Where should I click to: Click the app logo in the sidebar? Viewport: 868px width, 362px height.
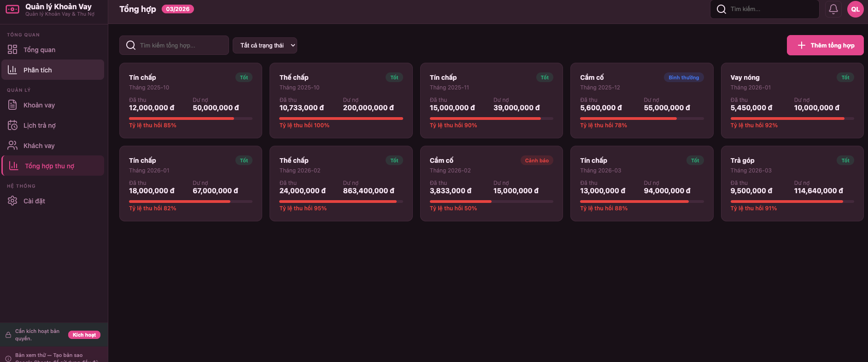(12, 9)
